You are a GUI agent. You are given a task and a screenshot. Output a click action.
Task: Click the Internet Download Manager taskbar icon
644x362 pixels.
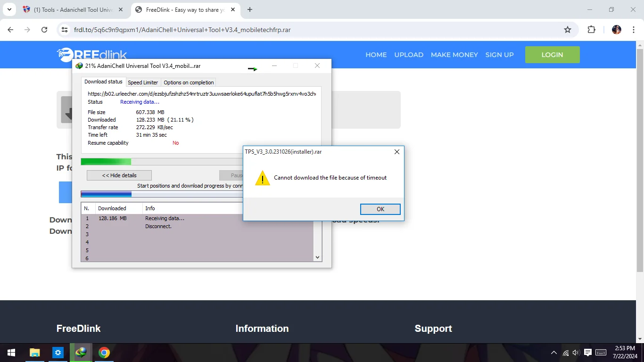click(x=81, y=353)
